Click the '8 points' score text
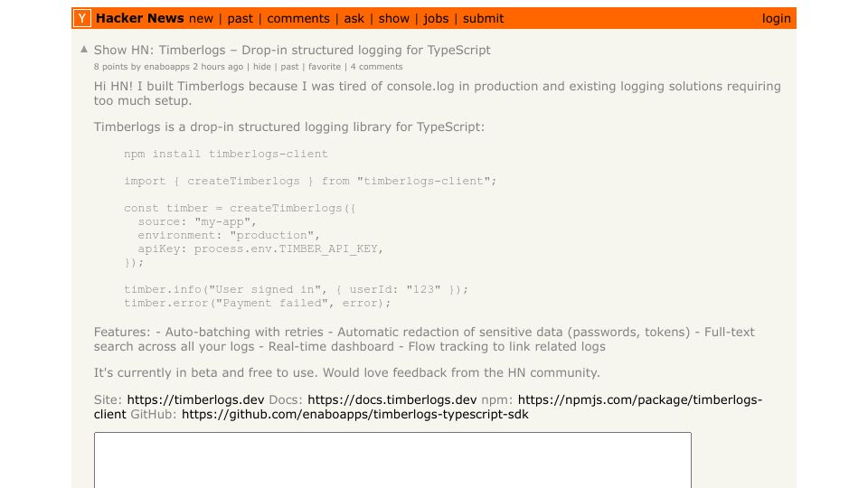Viewport: 868px width, 488px height. pyautogui.click(x=110, y=66)
